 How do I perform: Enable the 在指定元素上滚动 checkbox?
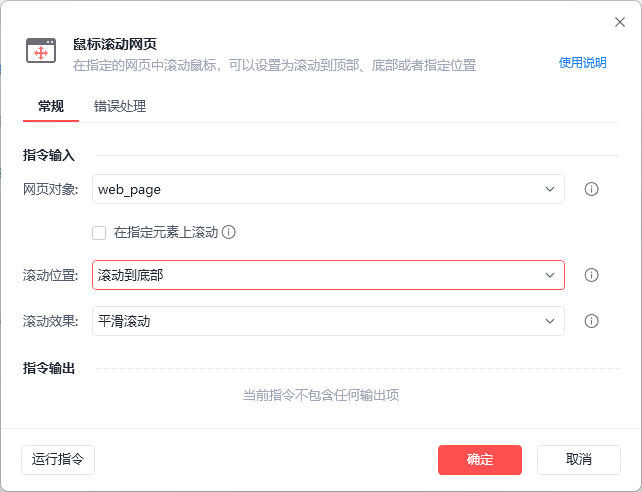pos(99,233)
